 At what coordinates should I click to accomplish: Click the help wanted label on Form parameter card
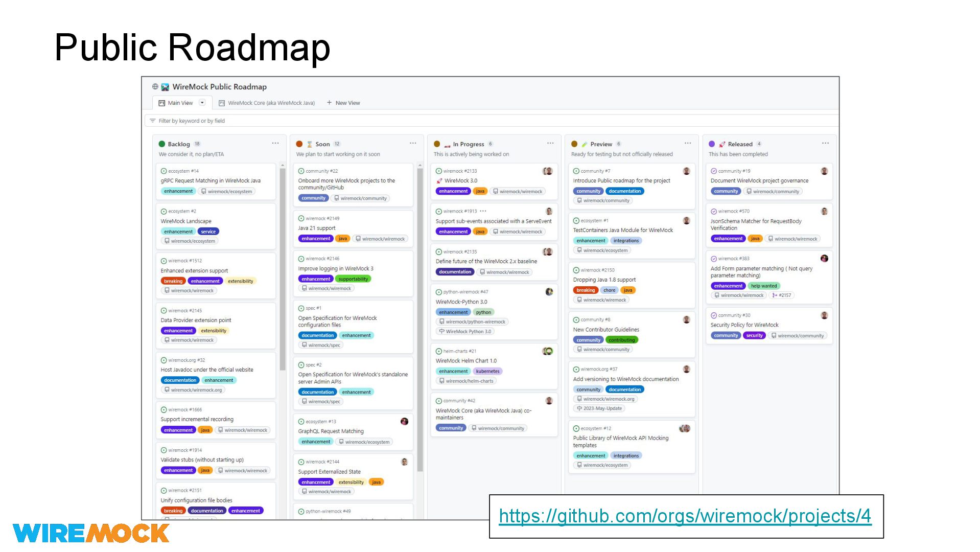click(x=763, y=286)
